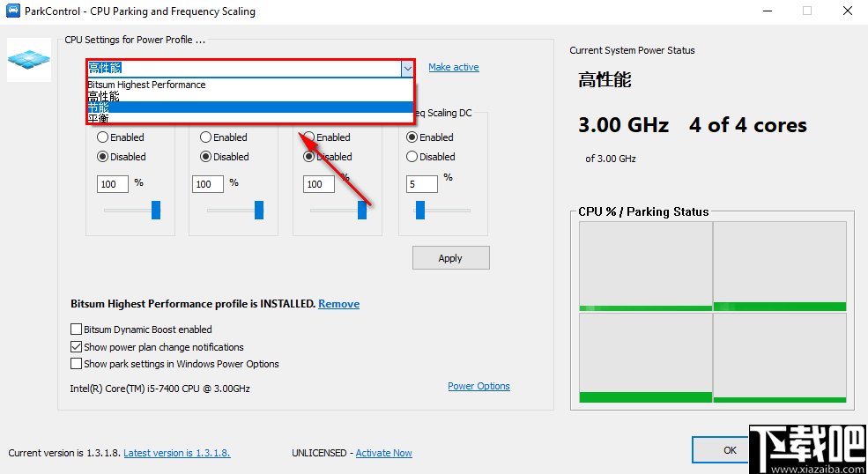868x474 pixels.
Task: Click the ParkControl car icon in title bar
Action: click(12, 11)
